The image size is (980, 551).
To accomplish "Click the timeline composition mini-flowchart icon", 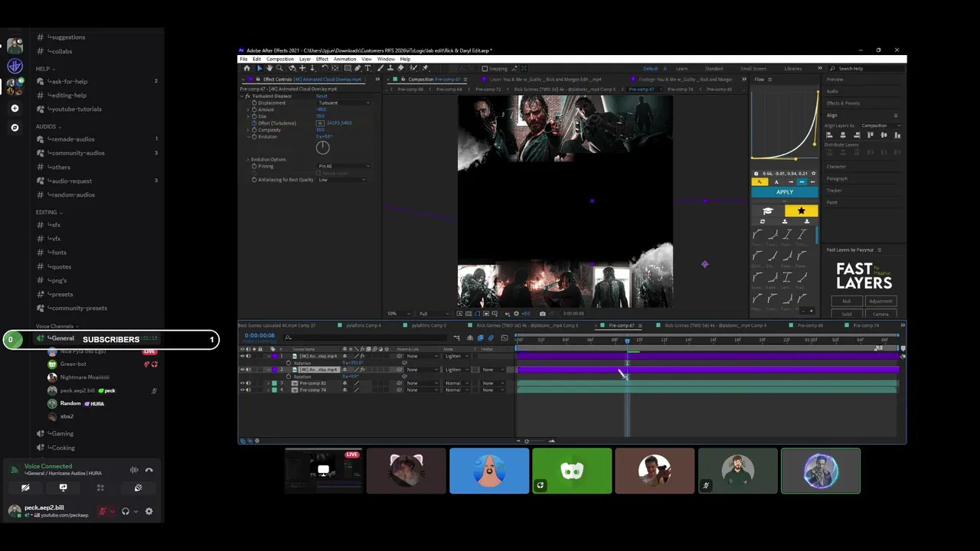I will coord(457,337).
